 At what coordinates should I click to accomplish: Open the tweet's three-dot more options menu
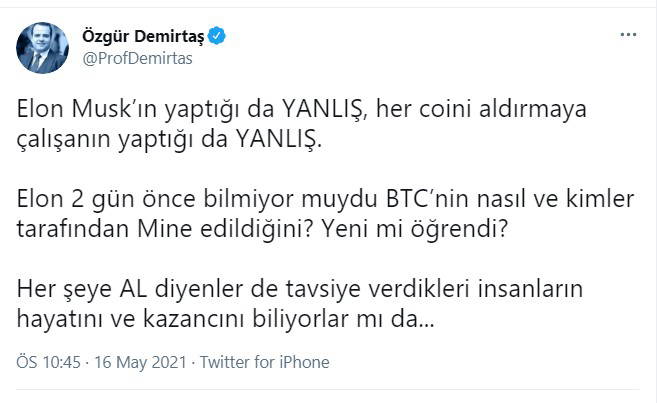628,35
